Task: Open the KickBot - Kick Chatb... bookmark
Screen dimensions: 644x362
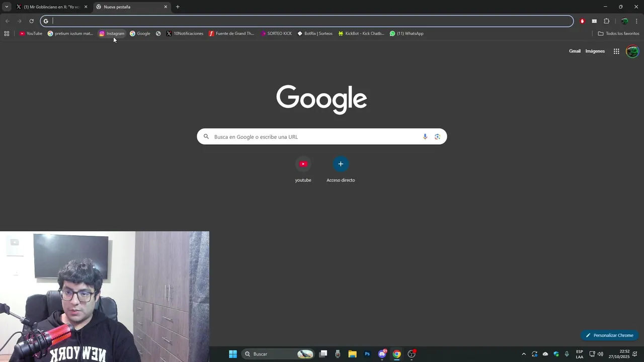Action: pyautogui.click(x=361, y=34)
